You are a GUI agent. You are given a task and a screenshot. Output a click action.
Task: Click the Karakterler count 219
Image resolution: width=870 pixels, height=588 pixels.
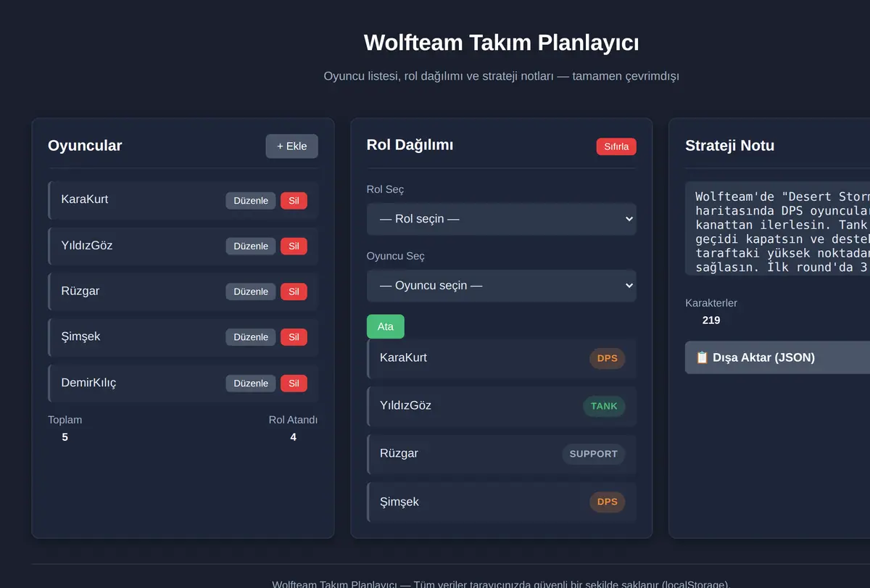tap(711, 320)
